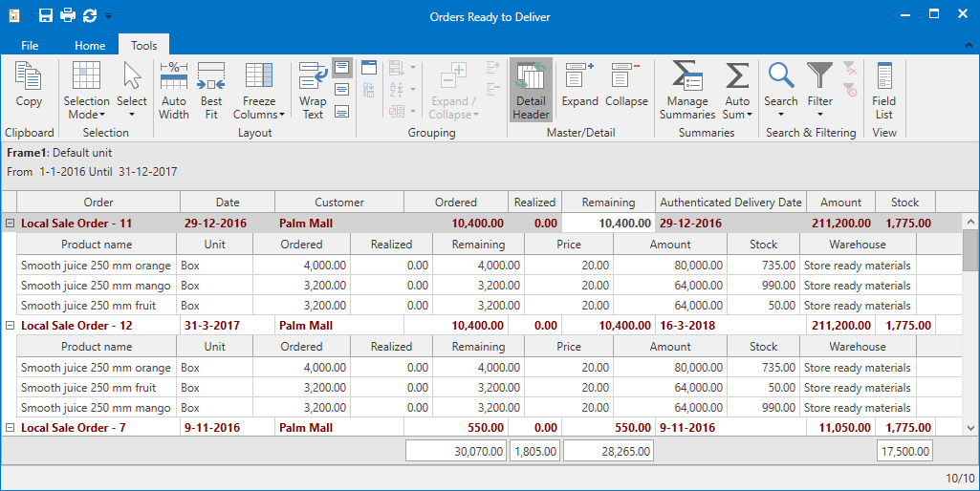
Task: Click the application icon in title bar
Action: [14, 16]
